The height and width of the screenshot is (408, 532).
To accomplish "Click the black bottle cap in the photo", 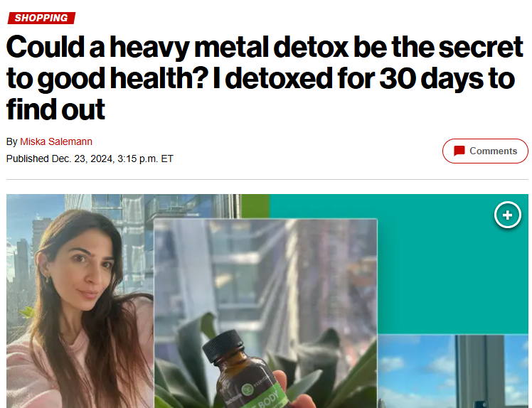I will click(223, 345).
